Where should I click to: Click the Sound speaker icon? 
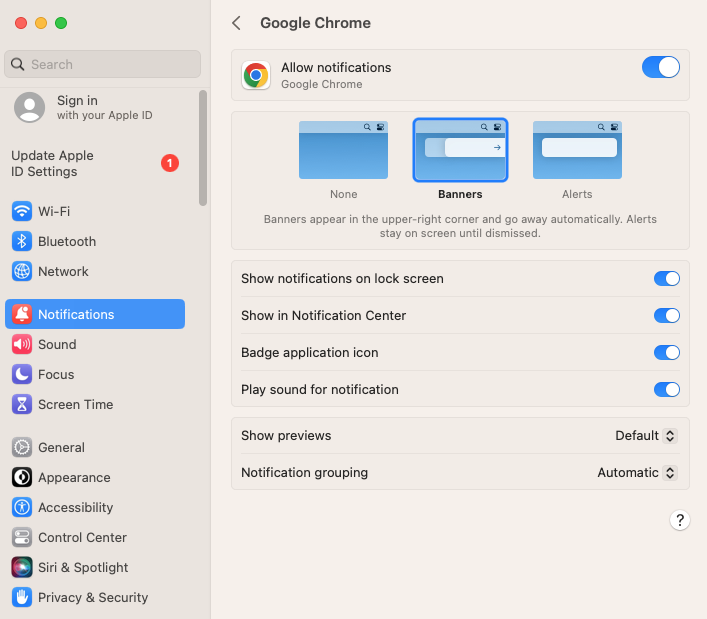(22, 344)
